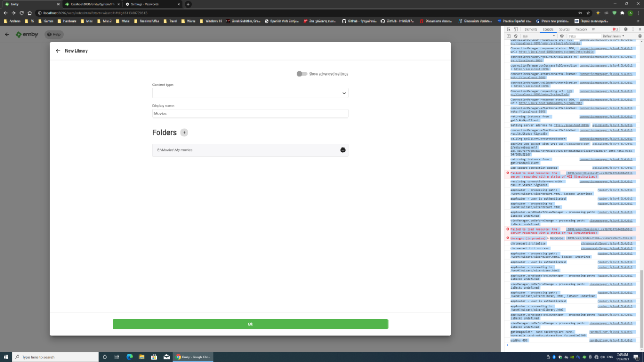
Task: Click the Emby logo in the header
Action: coord(27,34)
